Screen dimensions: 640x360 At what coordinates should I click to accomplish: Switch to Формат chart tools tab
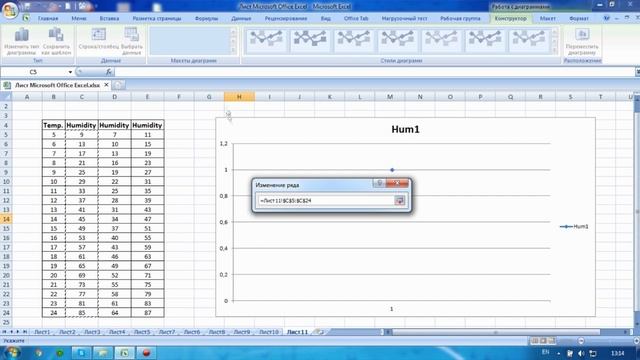point(579,18)
